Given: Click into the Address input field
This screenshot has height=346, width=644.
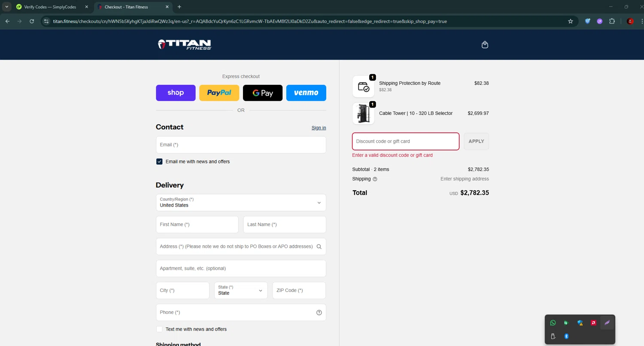Looking at the screenshot, I should [x=241, y=247].
